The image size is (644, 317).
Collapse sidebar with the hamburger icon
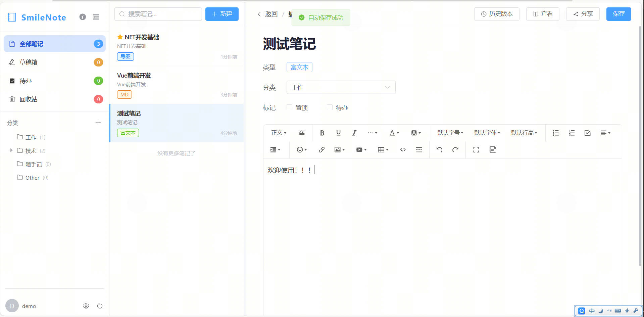pyautogui.click(x=96, y=17)
